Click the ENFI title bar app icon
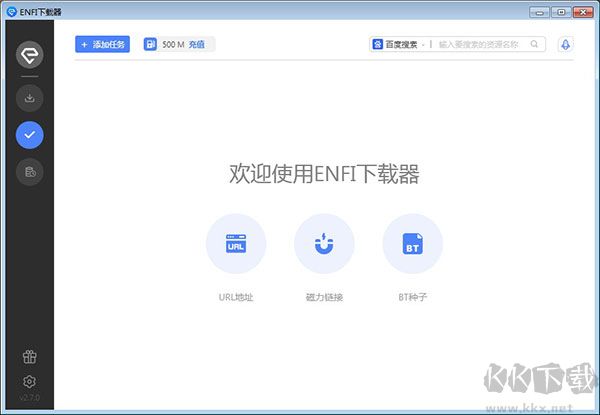This screenshot has height=415, width=600. (x=12, y=11)
